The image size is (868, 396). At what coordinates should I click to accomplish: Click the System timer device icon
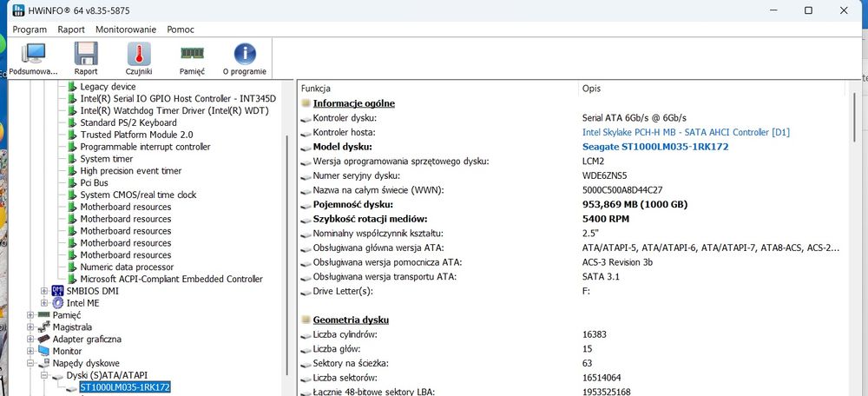pos(72,159)
